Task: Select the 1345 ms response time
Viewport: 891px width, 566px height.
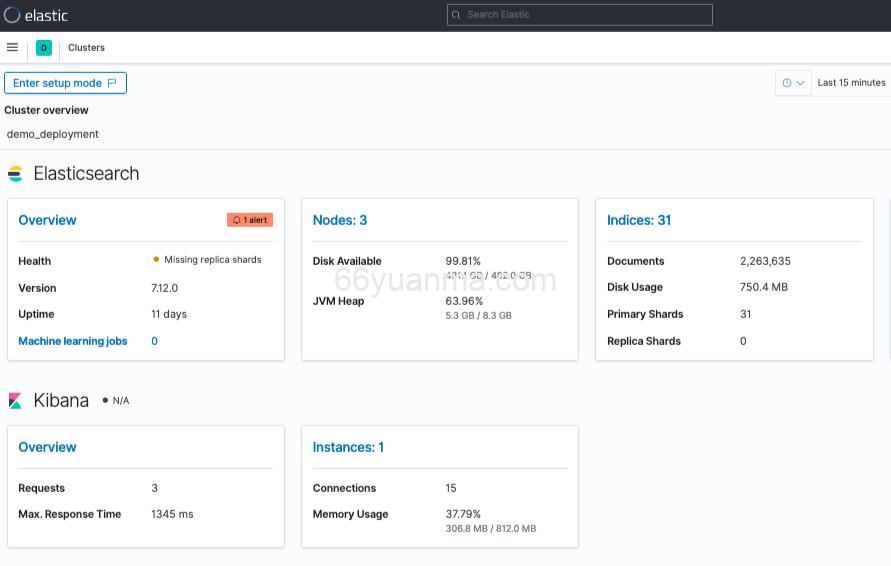Action: [x=172, y=514]
